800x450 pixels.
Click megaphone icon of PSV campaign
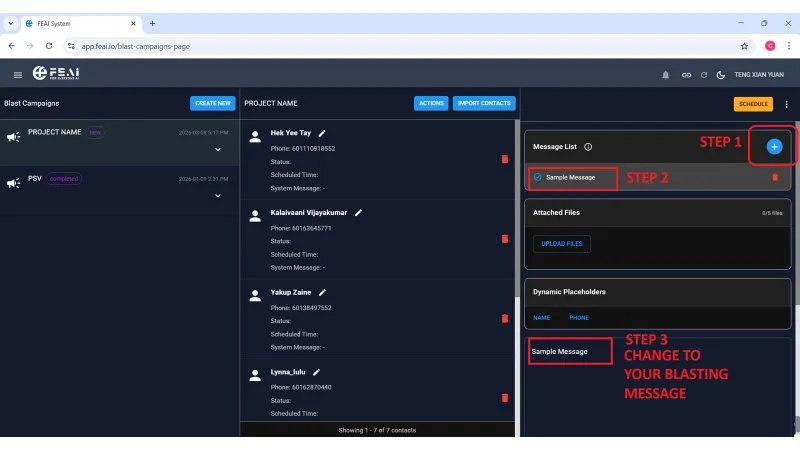pyautogui.click(x=14, y=183)
